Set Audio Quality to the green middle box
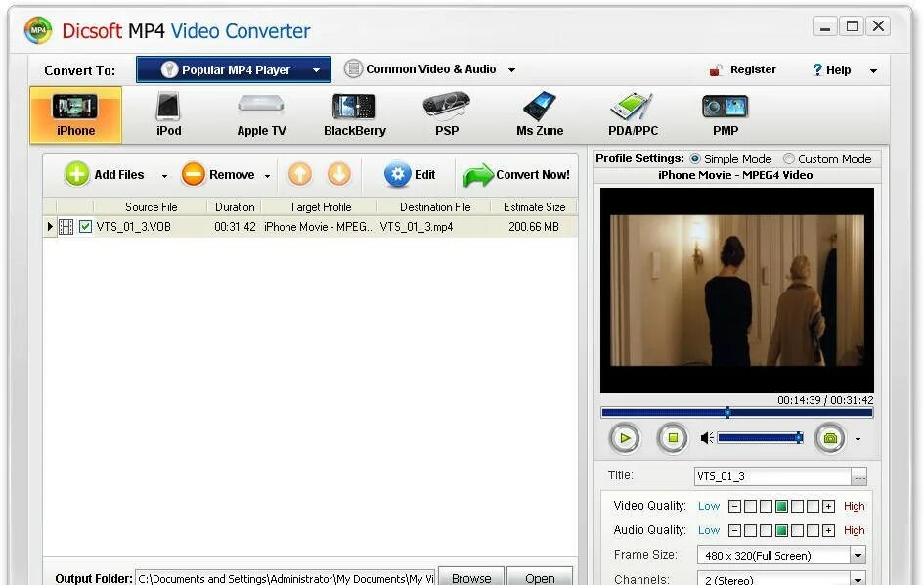This screenshot has height=585, width=924. pos(781,530)
